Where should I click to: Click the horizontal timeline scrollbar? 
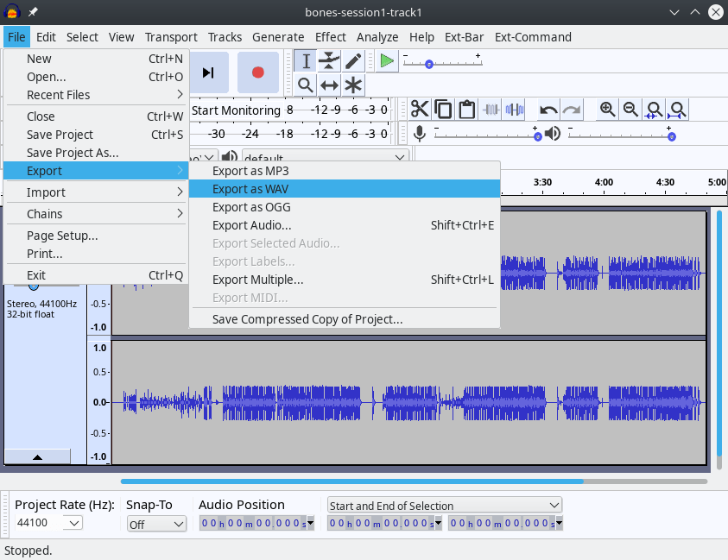pyautogui.click(x=345, y=482)
